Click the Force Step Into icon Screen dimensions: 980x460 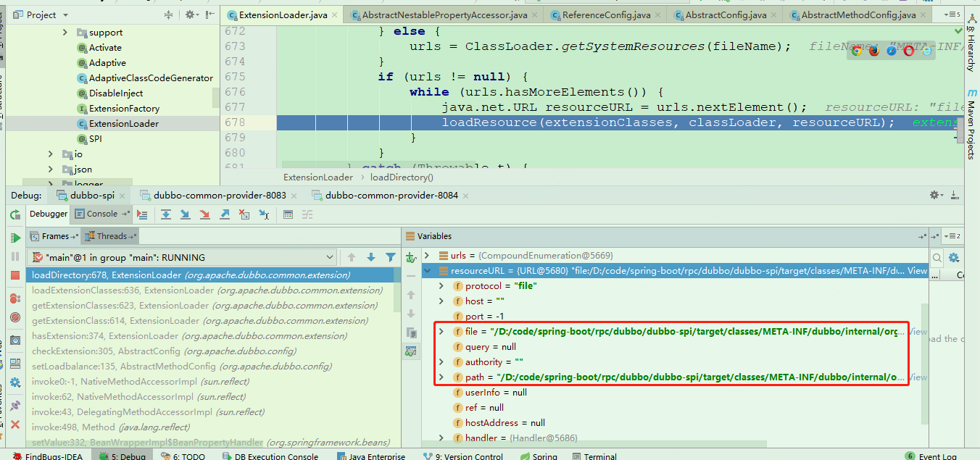pos(205,214)
